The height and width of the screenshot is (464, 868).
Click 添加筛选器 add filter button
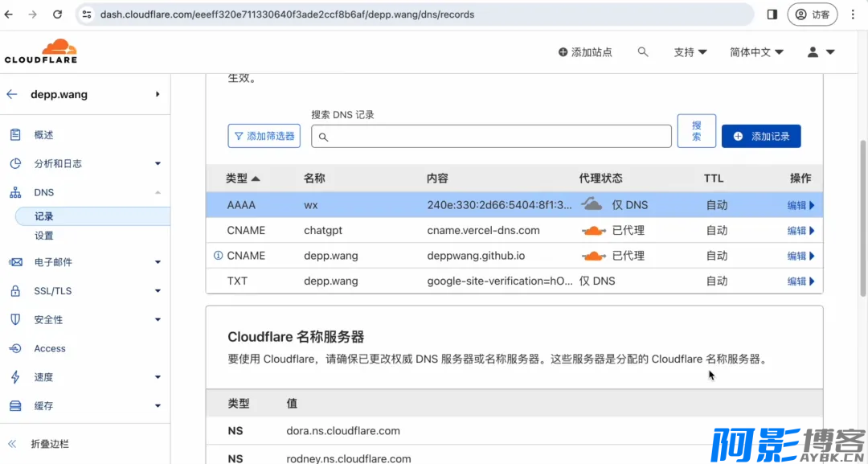click(x=264, y=136)
